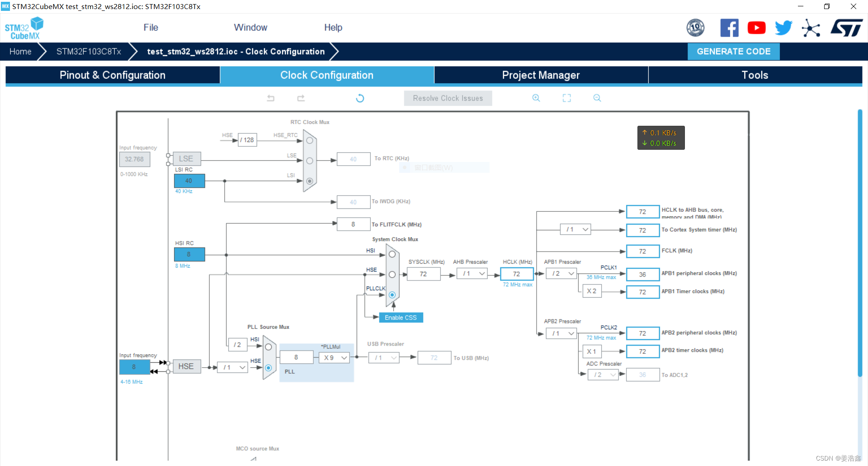Click the To FLITFCLK value field

pyautogui.click(x=353, y=224)
